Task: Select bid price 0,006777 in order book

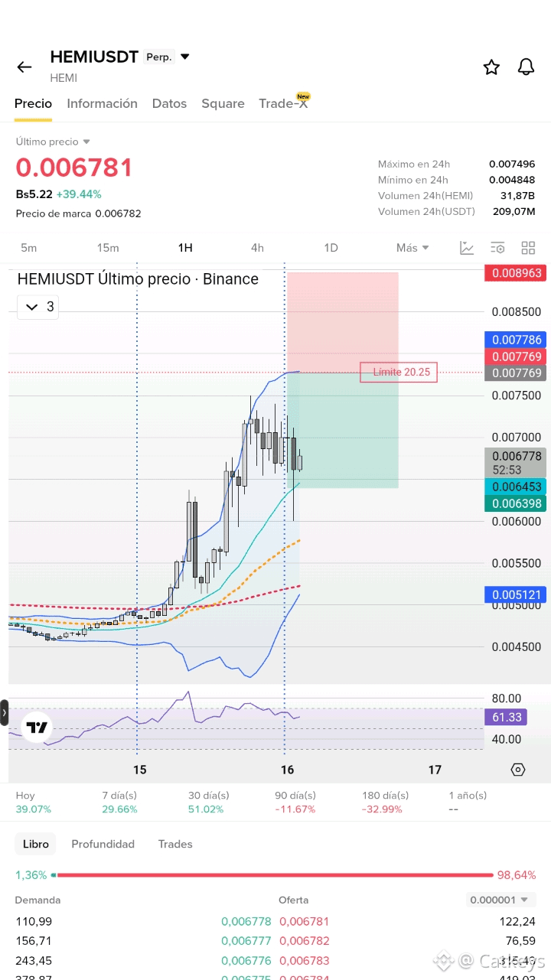Action: (246, 941)
